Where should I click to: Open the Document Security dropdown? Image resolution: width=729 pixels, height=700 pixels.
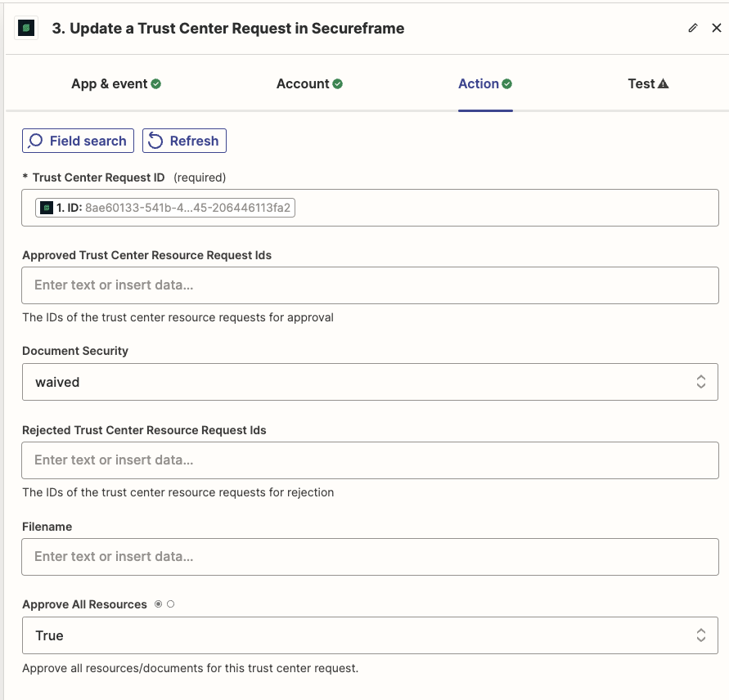pos(370,382)
